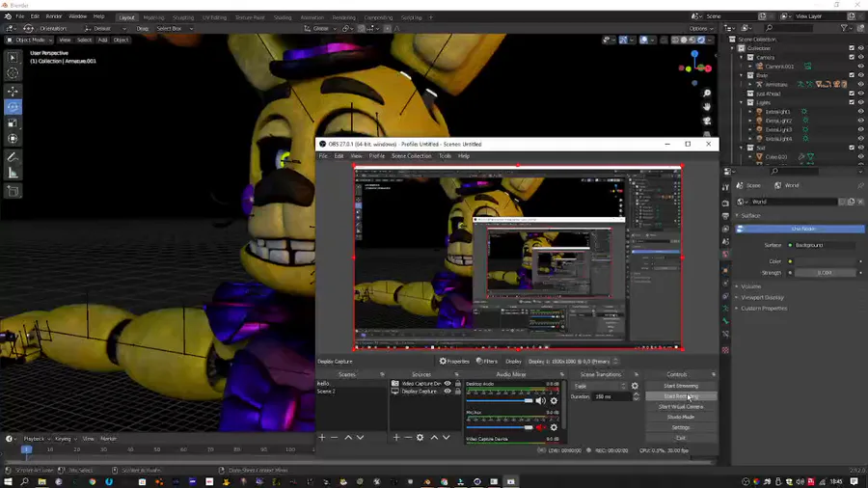
Task: Open Blender Render menu
Action: [x=54, y=16]
